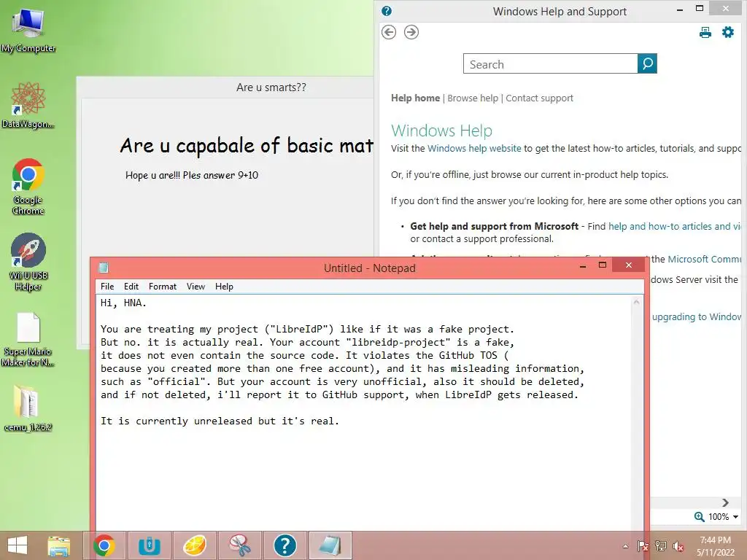Open the Notepad Edit menu
The height and width of the screenshot is (560, 747).
131,286
